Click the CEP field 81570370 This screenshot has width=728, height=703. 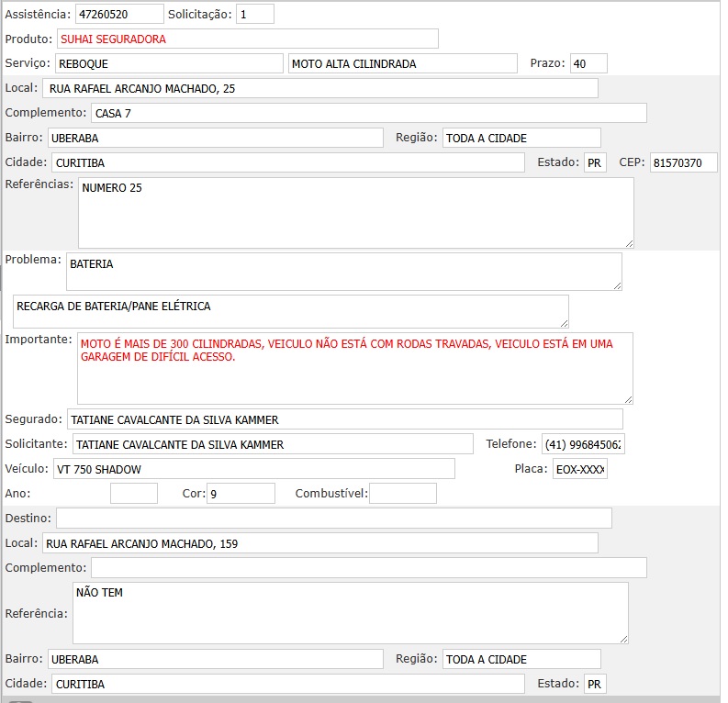pos(683,162)
